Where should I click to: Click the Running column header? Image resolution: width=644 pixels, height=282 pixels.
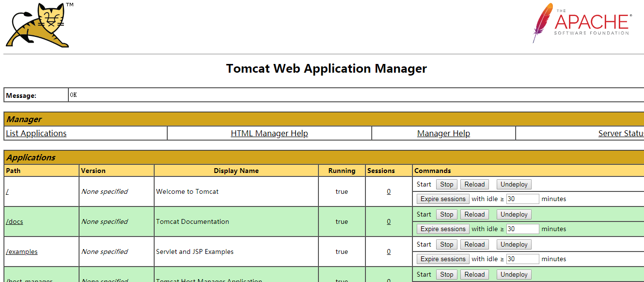coord(342,171)
